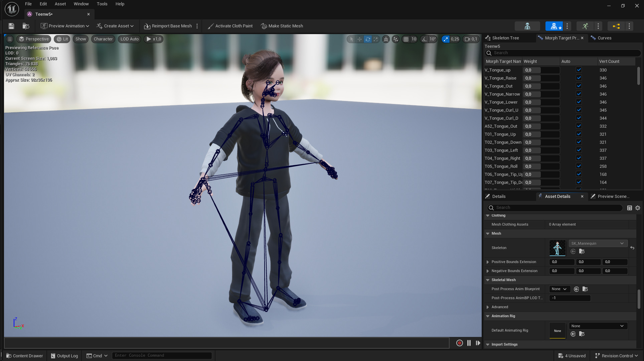Expand Positive Bounds Extension row
Viewport: 644px width, 361px height.
488,262
